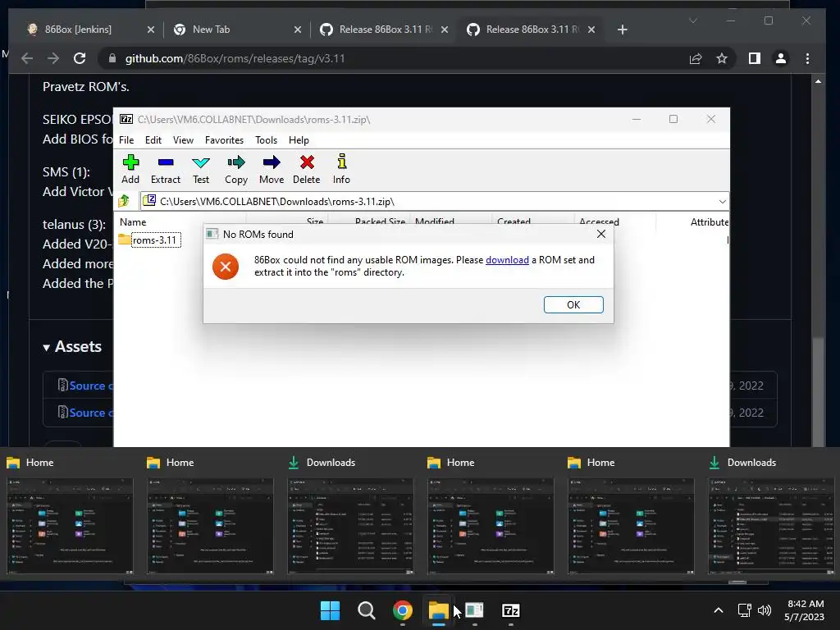The image size is (840, 630).
Task: Click the Test toolbar icon
Action: [201, 169]
